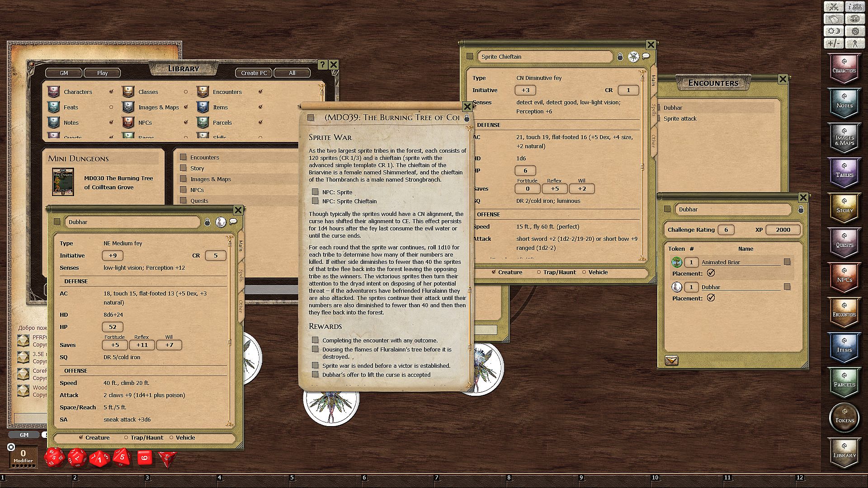The height and width of the screenshot is (488, 868).
Task: Select Trap/Haunt radio on Dubhar sheet
Action: pos(127,437)
